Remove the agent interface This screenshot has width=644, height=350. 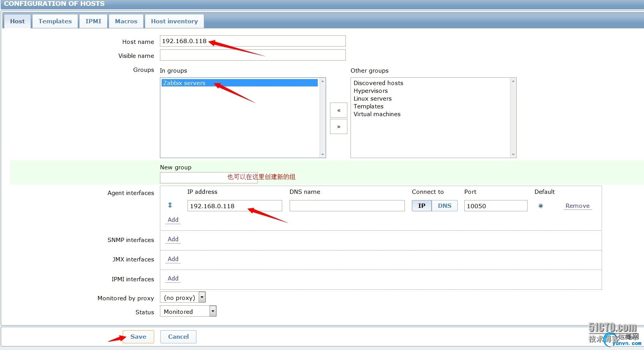577,206
